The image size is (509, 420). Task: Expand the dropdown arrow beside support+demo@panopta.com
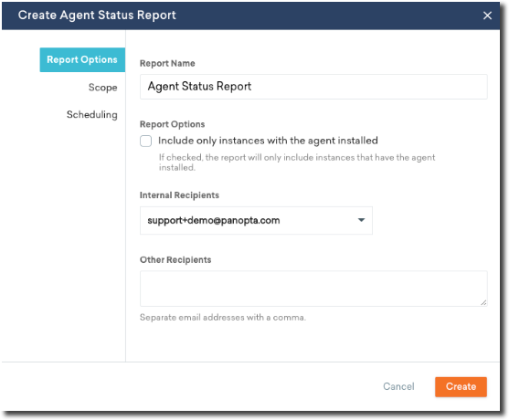click(361, 220)
